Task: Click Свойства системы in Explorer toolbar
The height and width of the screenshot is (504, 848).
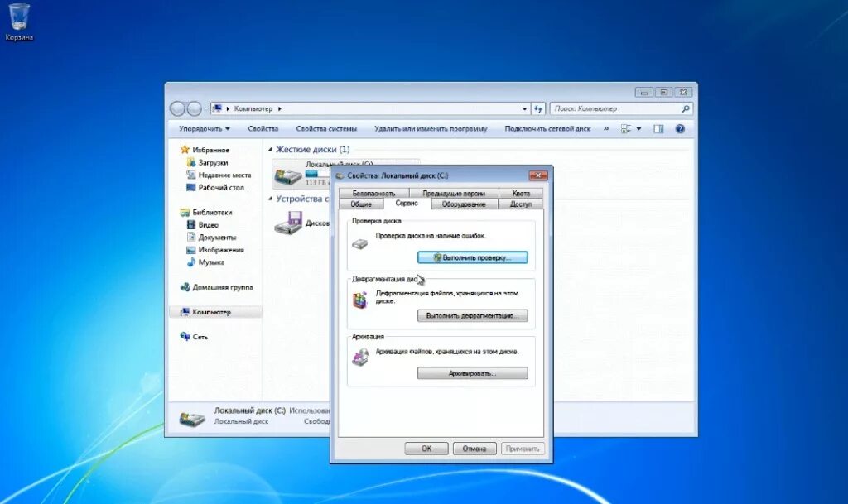Action: point(326,128)
